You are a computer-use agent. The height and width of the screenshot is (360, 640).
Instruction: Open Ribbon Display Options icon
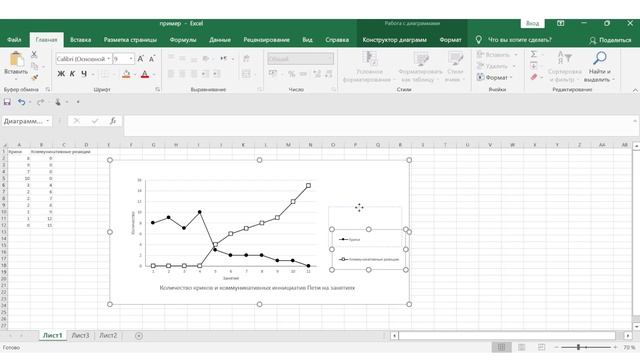point(560,23)
